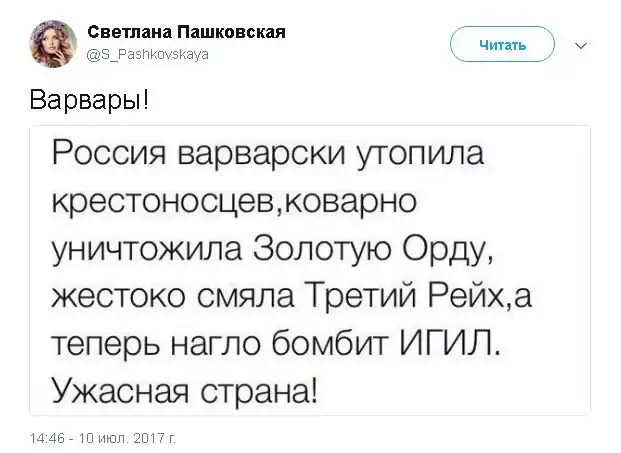Click the word 'коварно' in the image
621x453 pixels.
tap(345, 202)
